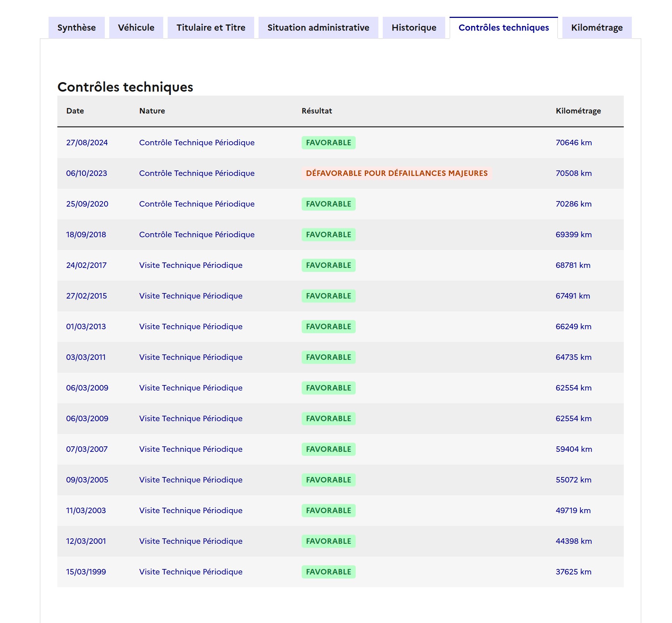This screenshot has height=623, width=672.
Task: Click Visite Technique Périodique in 03/03/2011 row
Action: click(191, 357)
